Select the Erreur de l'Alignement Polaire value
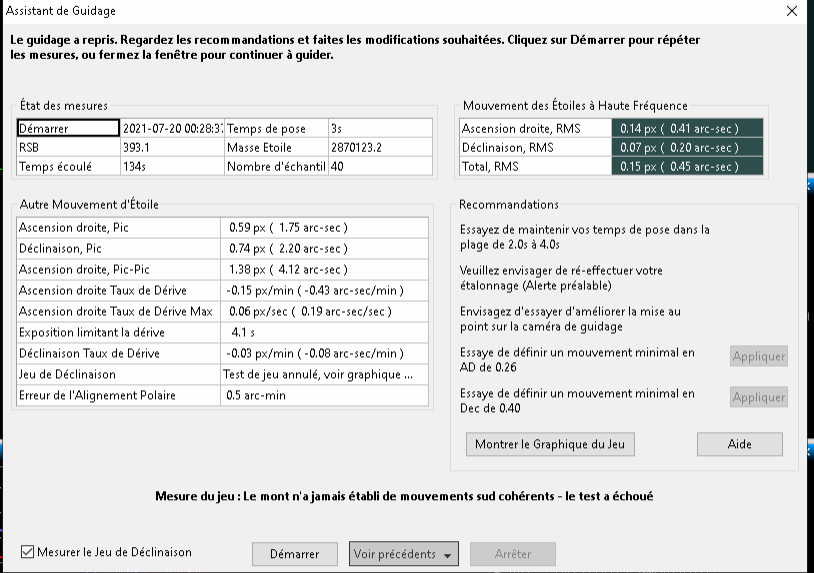 317,395
